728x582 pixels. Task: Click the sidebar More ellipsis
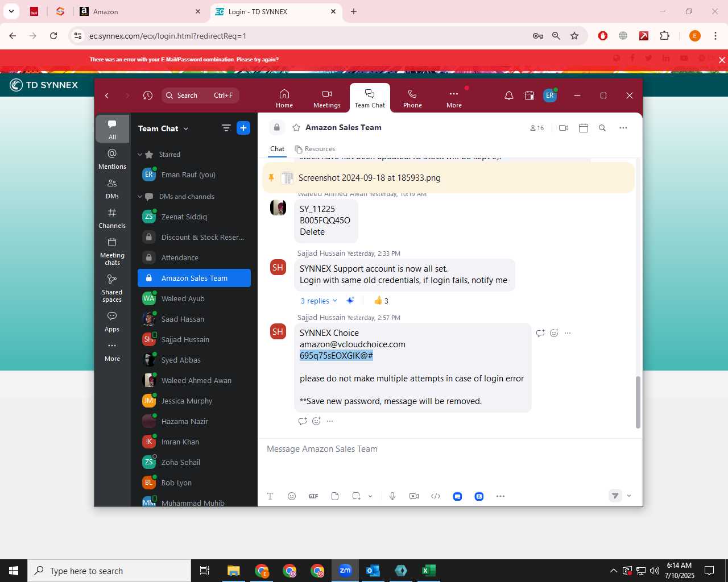pyautogui.click(x=112, y=351)
